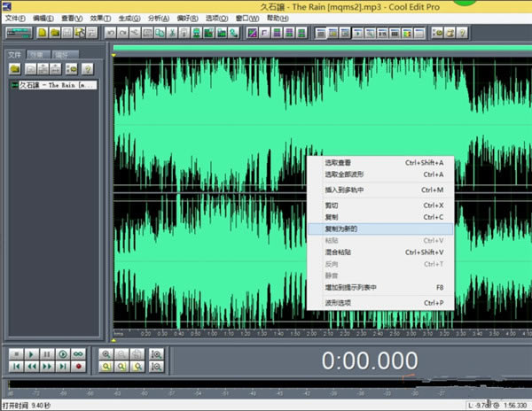Pause playback with the Pause button
Screen dimensions: 532x411
tap(46, 353)
